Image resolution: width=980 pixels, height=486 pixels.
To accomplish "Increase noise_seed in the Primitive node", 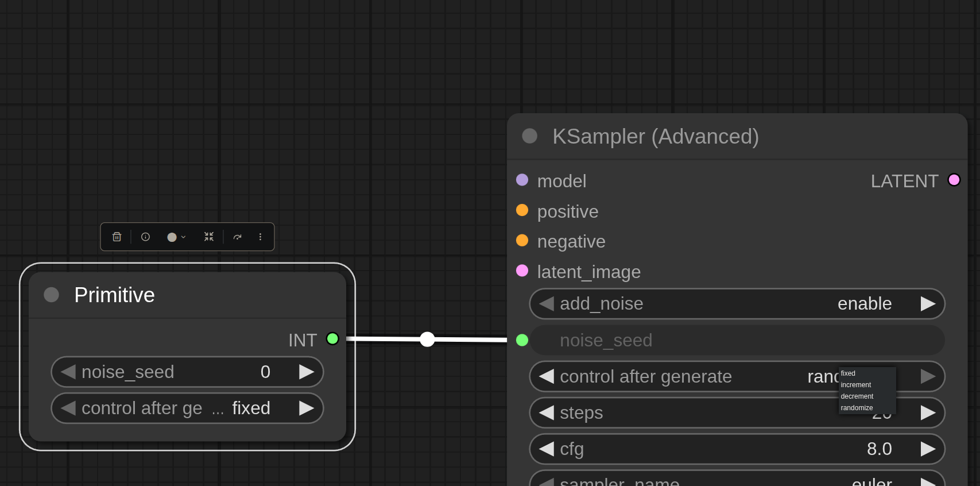I will 307,372.
